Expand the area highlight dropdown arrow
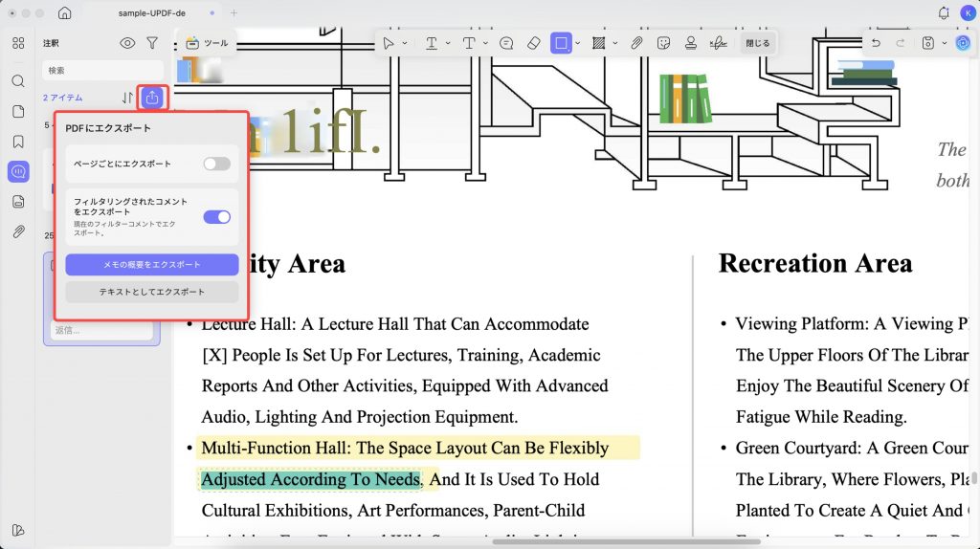 [x=615, y=44]
